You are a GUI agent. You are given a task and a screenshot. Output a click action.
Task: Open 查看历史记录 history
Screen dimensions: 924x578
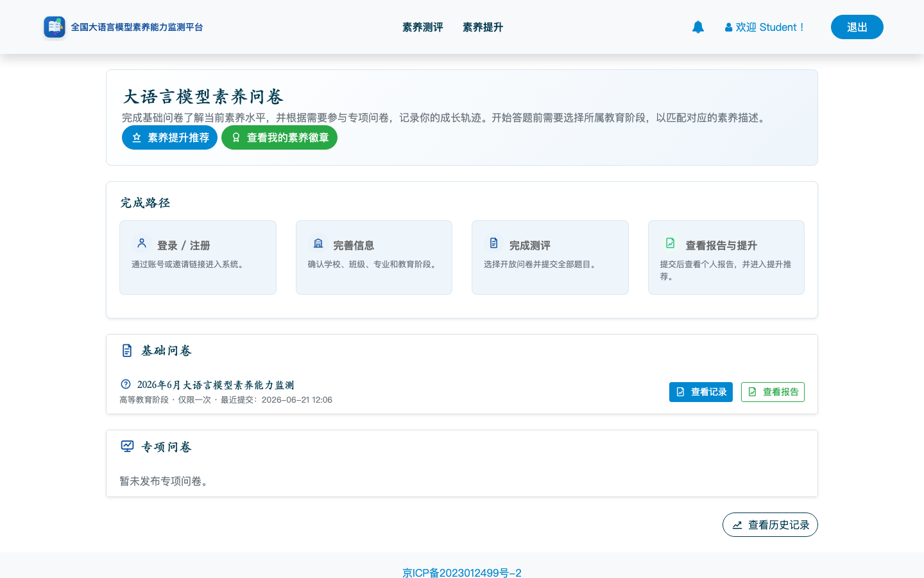pyautogui.click(x=770, y=525)
